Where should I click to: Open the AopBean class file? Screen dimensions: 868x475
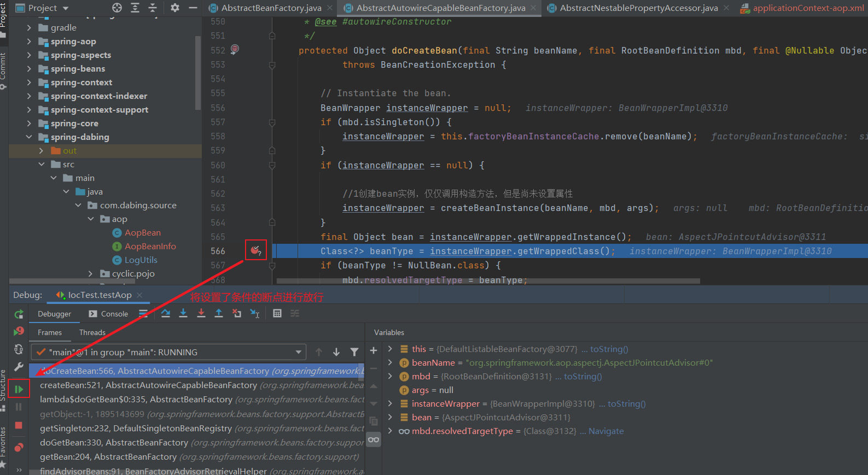[x=142, y=232]
